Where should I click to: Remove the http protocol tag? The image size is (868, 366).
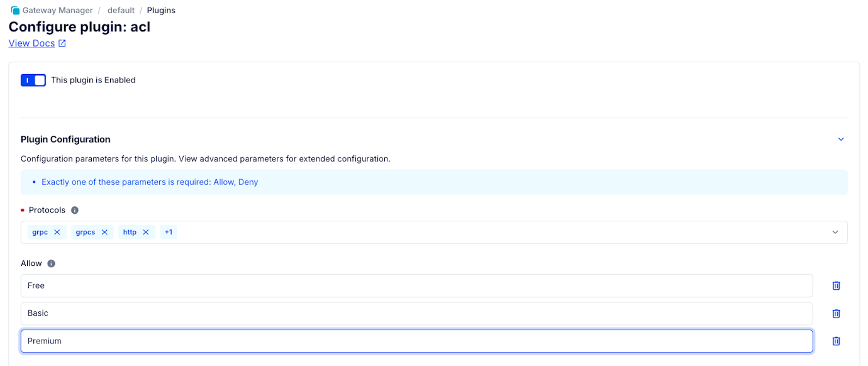click(x=145, y=231)
